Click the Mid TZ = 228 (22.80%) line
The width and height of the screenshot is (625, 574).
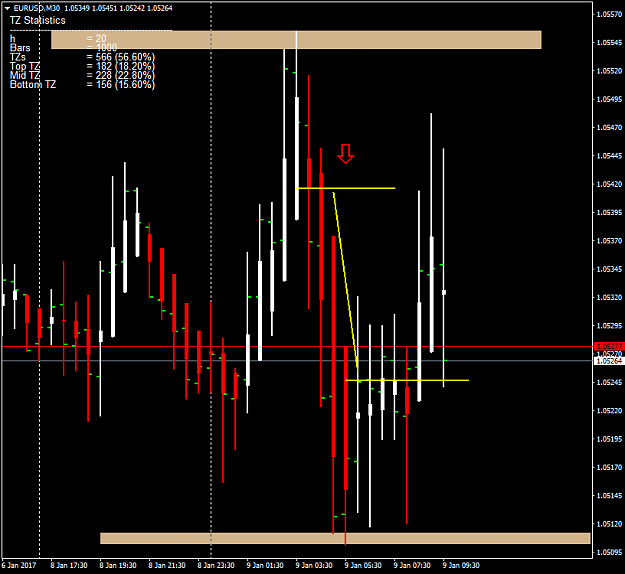tap(82, 75)
